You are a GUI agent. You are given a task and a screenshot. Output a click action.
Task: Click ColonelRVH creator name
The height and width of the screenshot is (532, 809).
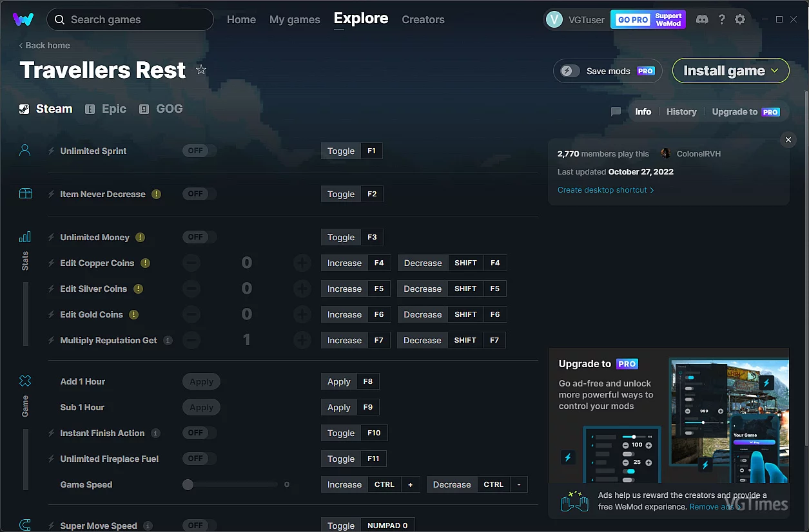click(699, 153)
